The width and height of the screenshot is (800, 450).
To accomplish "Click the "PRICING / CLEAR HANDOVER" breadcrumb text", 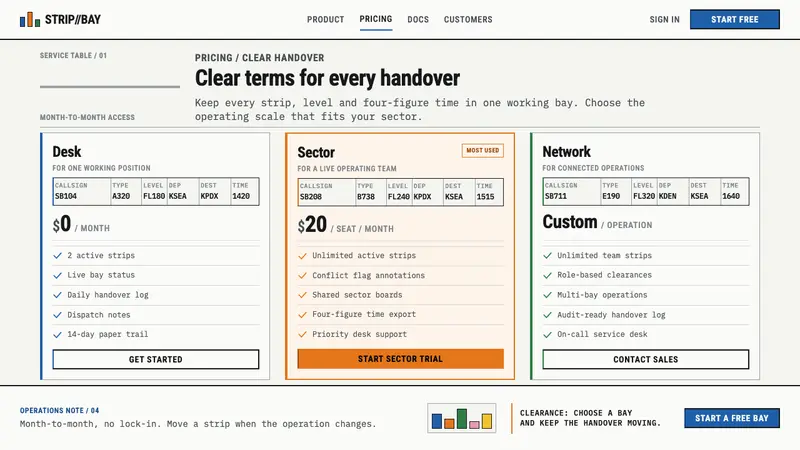I will pos(259,58).
